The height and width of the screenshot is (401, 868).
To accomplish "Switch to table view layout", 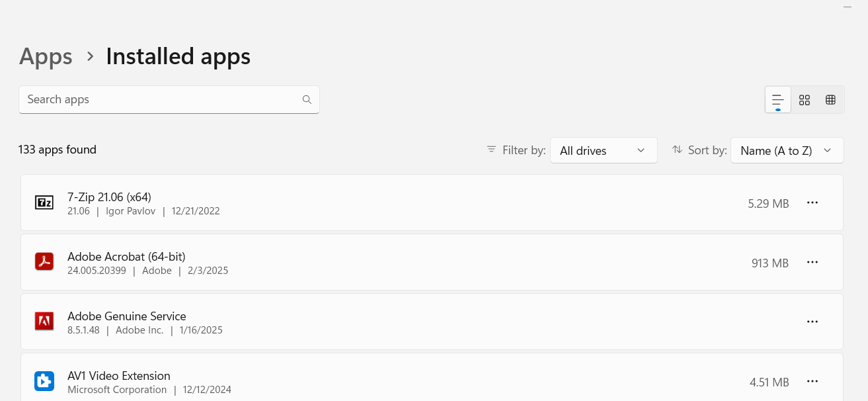I will pos(831,100).
